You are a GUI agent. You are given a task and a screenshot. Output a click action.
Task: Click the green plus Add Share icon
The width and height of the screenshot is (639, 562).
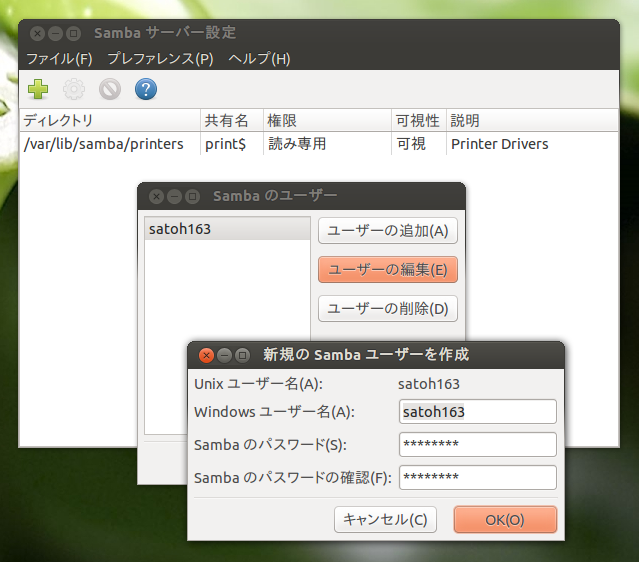38,90
